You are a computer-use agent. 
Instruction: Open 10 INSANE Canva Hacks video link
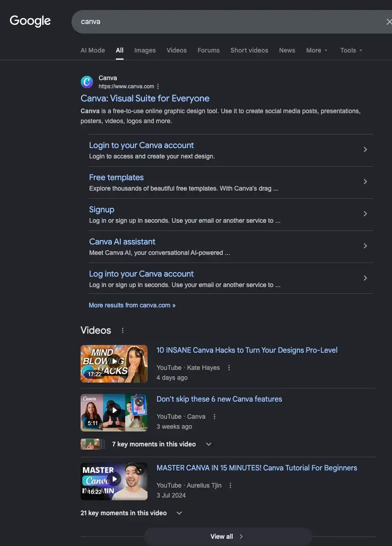point(247,350)
